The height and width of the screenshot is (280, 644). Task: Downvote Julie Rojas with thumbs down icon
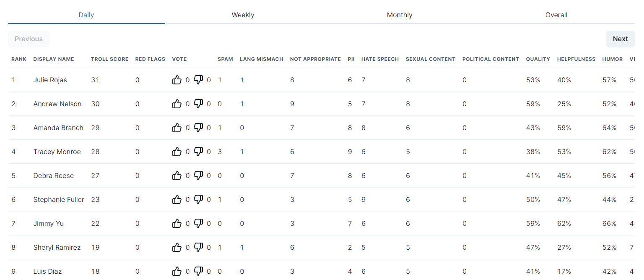pyautogui.click(x=199, y=80)
